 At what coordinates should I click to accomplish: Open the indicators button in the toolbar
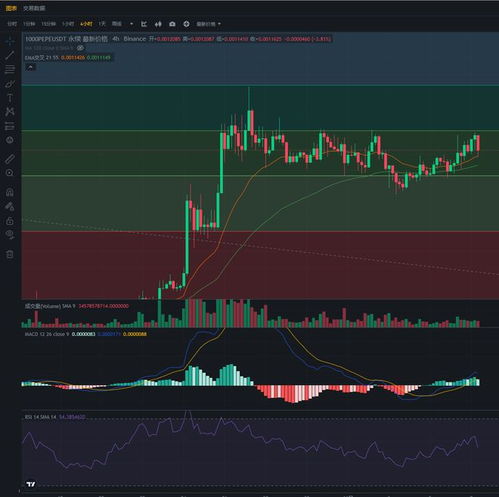[144, 24]
